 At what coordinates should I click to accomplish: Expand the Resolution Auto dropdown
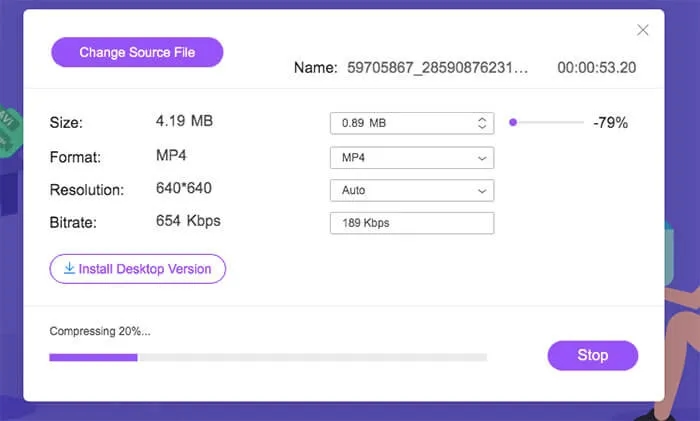point(411,190)
